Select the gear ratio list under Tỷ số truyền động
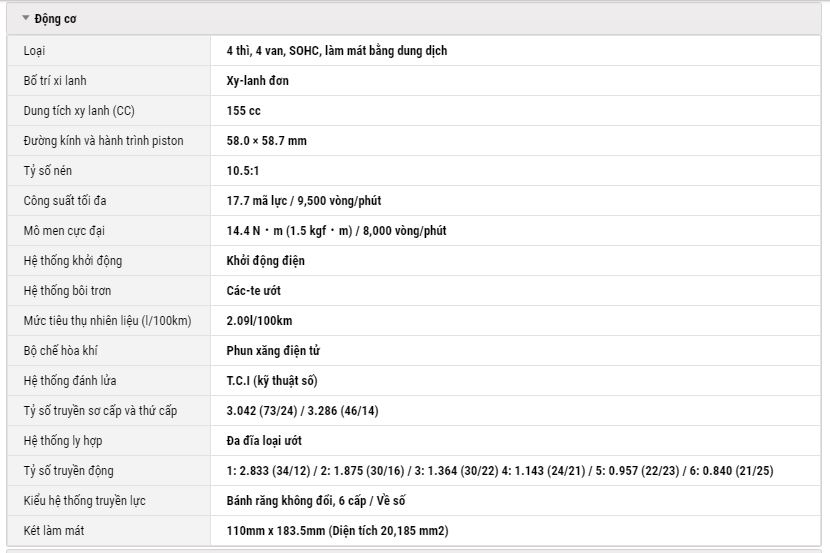Screen dimensions: 830x553 pos(500,471)
